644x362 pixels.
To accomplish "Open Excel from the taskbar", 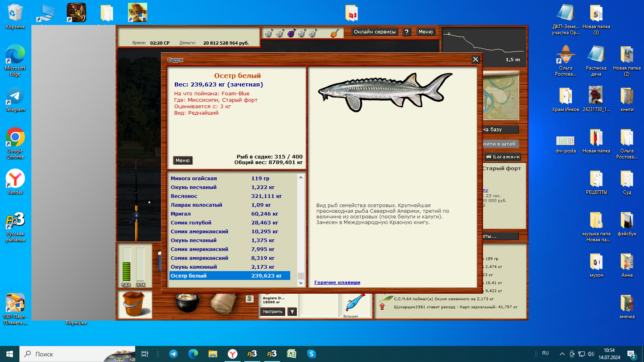I will [291, 354].
